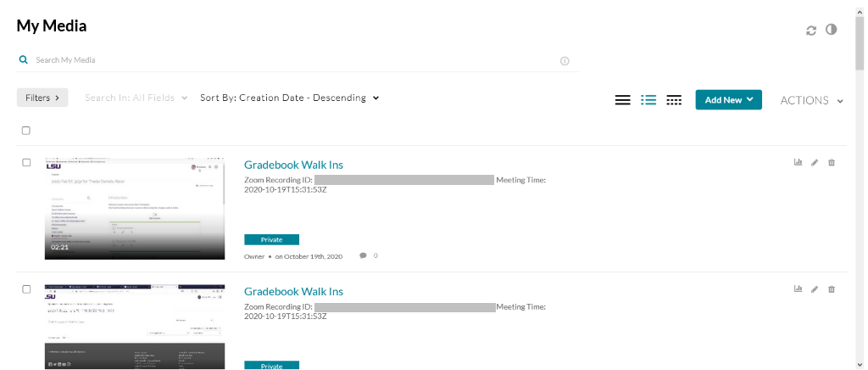Expand the ACTIONS menu
Viewport: 868px width, 370px height.
(811, 100)
